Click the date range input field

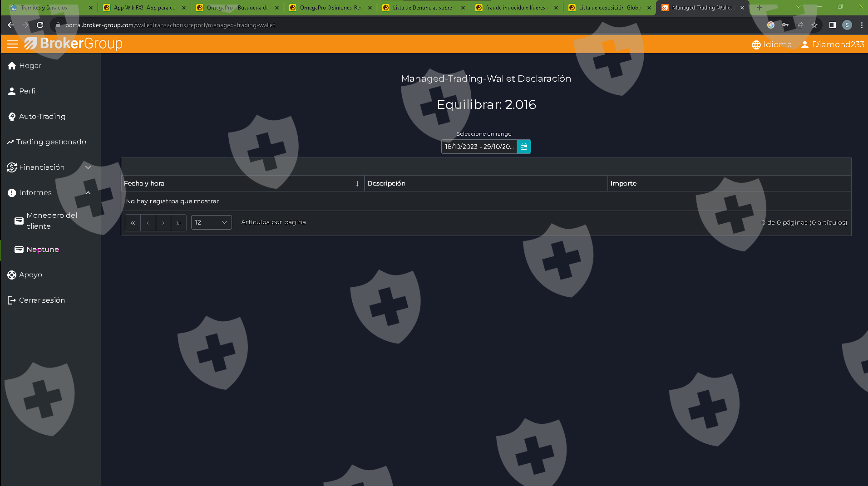click(479, 147)
